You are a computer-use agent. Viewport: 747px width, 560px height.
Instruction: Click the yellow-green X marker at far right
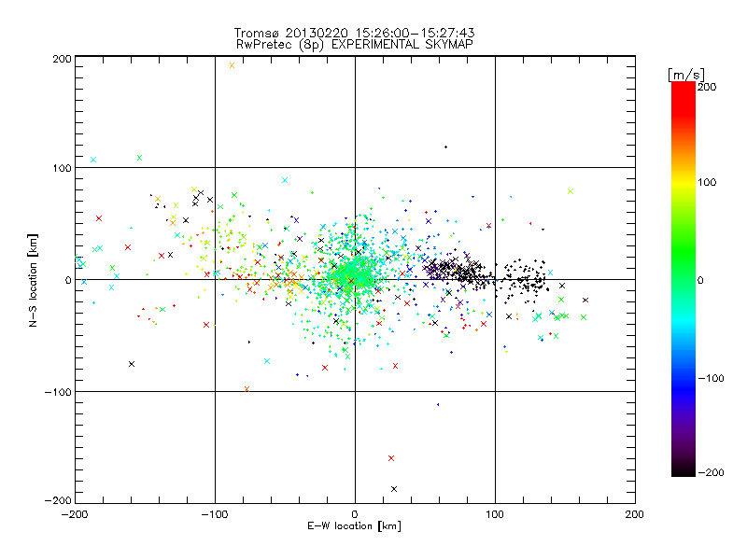571,191
